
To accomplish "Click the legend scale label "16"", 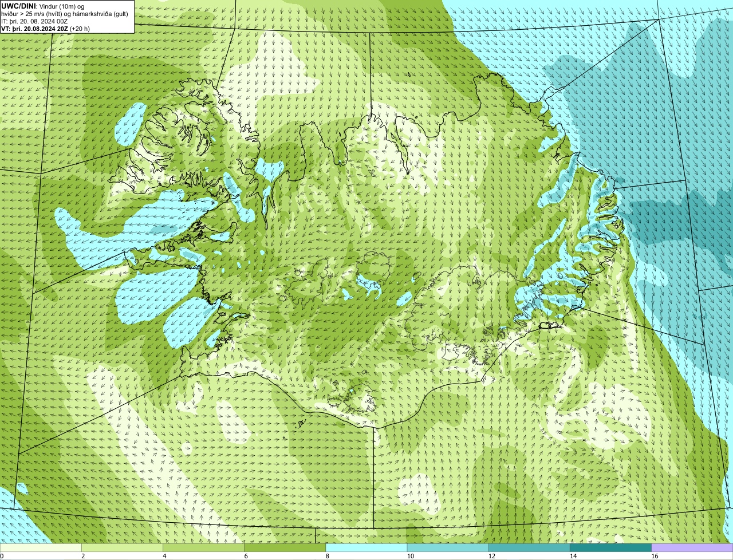I will tap(655, 556).
